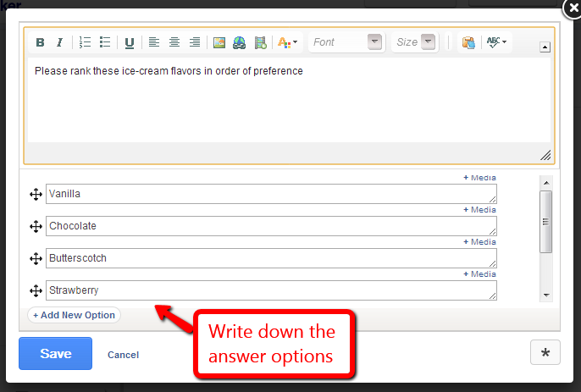581x392 pixels.
Task: Click the drag handle beside Vanilla
Action: coord(36,195)
